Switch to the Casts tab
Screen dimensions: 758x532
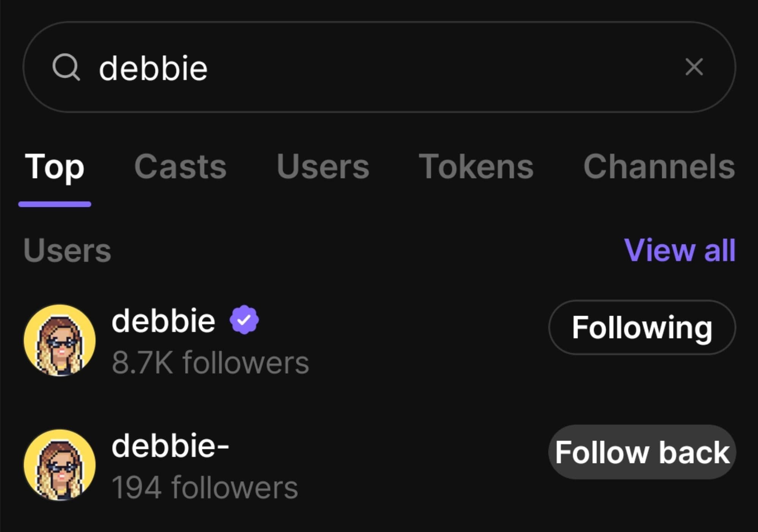coord(180,167)
